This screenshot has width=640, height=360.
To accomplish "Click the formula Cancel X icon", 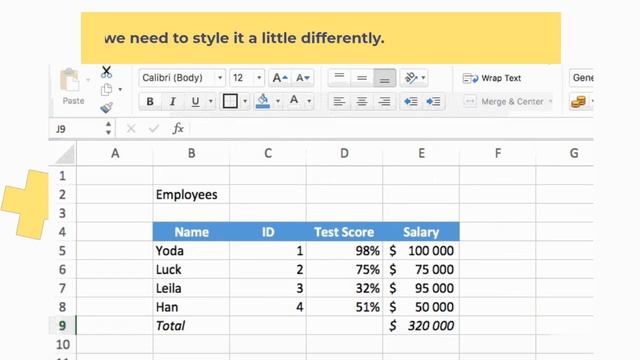I will (131, 129).
